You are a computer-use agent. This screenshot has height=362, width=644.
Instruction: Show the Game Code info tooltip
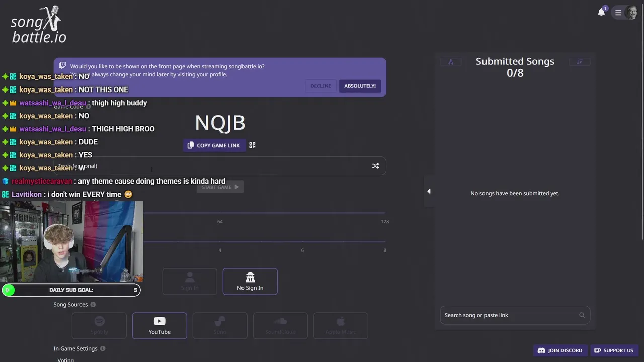pos(88,107)
